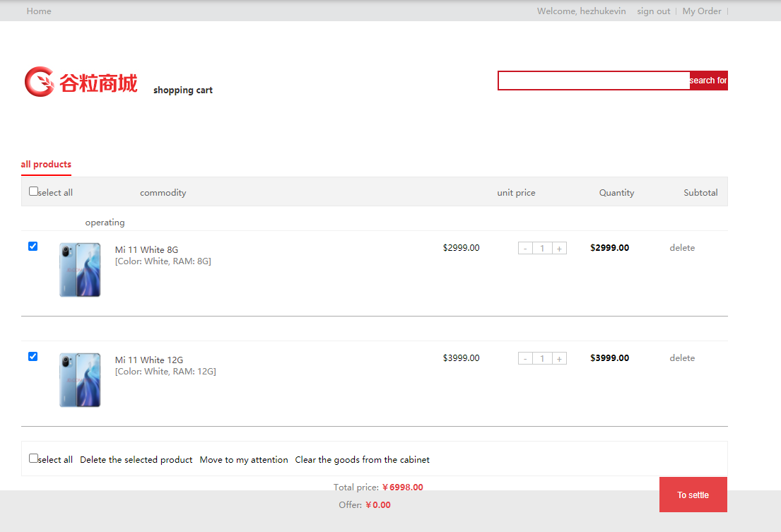
Task: Click the commodity column header
Action: (x=163, y=193)
